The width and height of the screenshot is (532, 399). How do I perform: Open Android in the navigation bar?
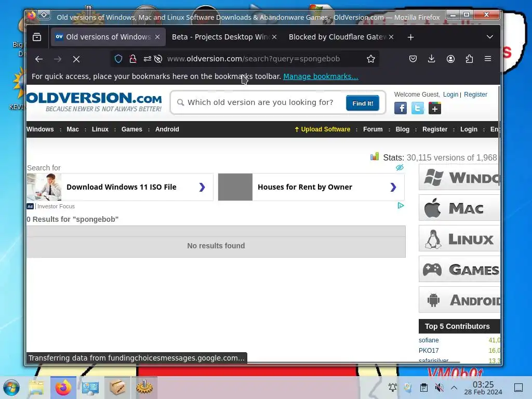point(167,129)
